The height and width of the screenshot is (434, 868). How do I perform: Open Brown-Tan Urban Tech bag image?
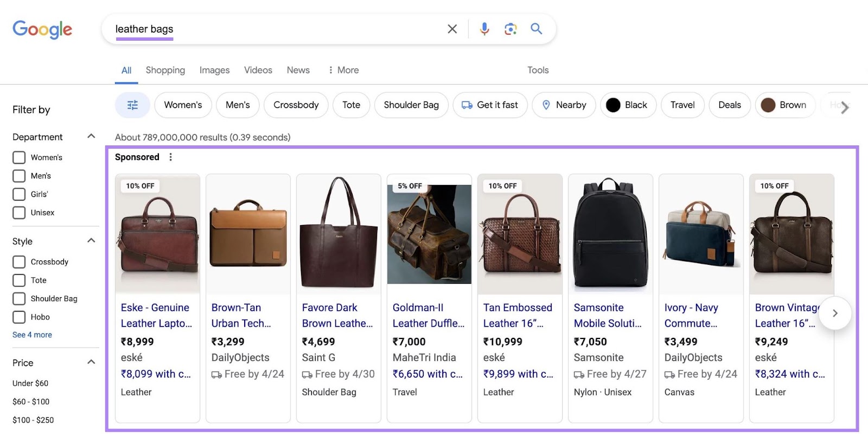248,234
